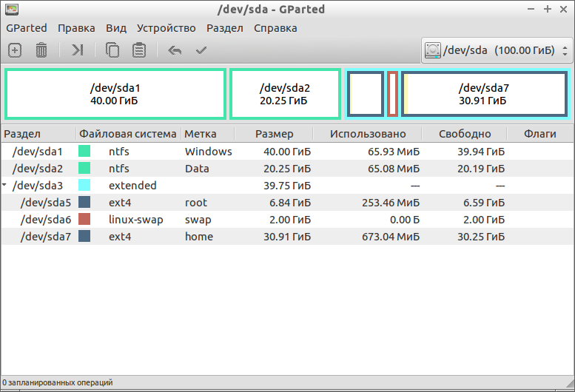Open the Правка menu
Image resolution: width=575 pixels, height=392 pixels.
76,28
